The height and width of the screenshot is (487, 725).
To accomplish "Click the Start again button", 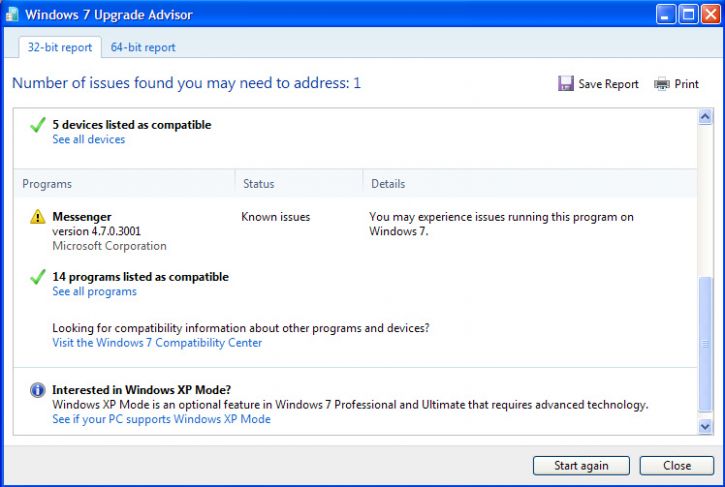I will pos(581,466).
